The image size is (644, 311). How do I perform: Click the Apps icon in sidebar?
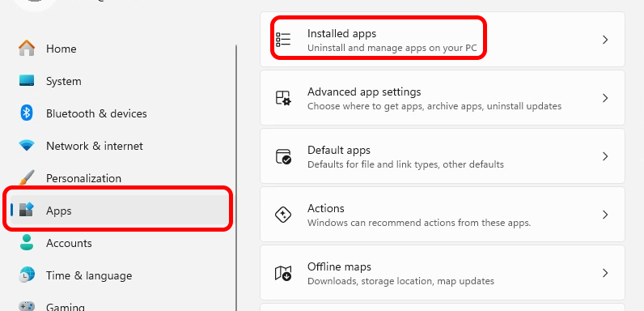click(27, 210)
